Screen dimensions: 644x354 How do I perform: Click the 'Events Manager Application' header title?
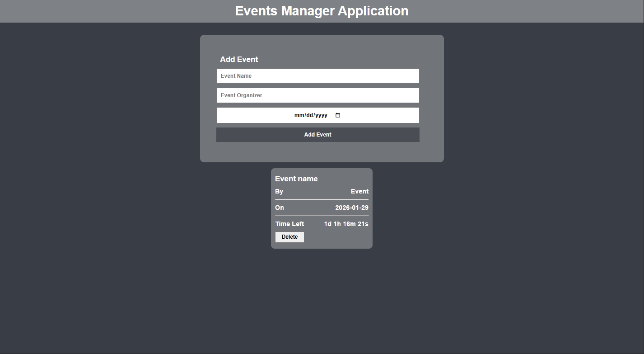tap(322, 11)
